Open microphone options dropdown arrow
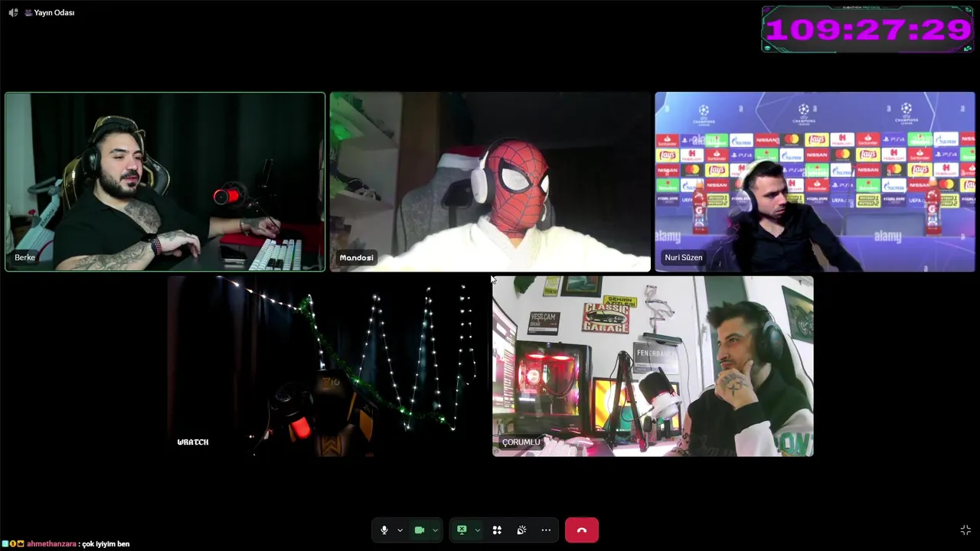The image size is (980, 551). (400, 530)
